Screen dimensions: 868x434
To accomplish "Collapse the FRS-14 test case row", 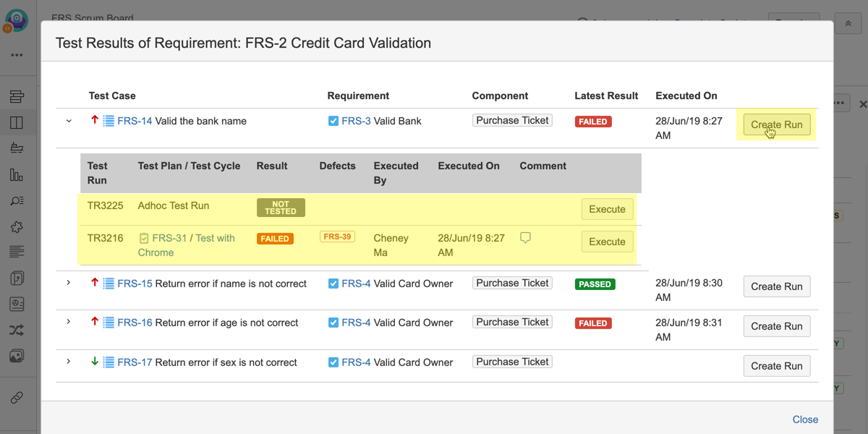I will pyautogui.click(x=69, y=121).
